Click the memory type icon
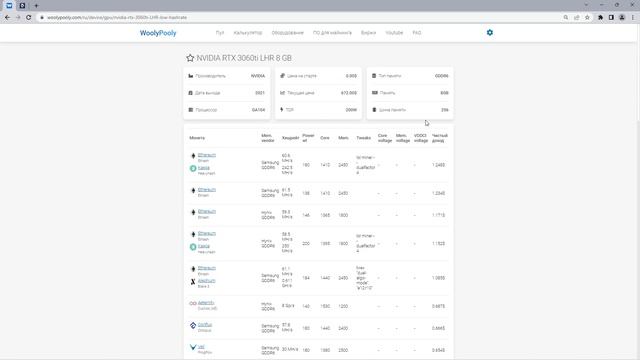This screenshot has width=640, height=360. click(x=374, y=76)
